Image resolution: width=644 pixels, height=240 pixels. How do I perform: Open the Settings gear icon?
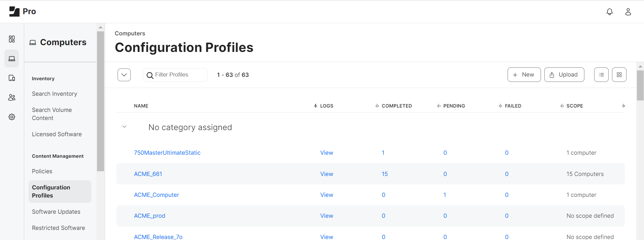[12, 117]
